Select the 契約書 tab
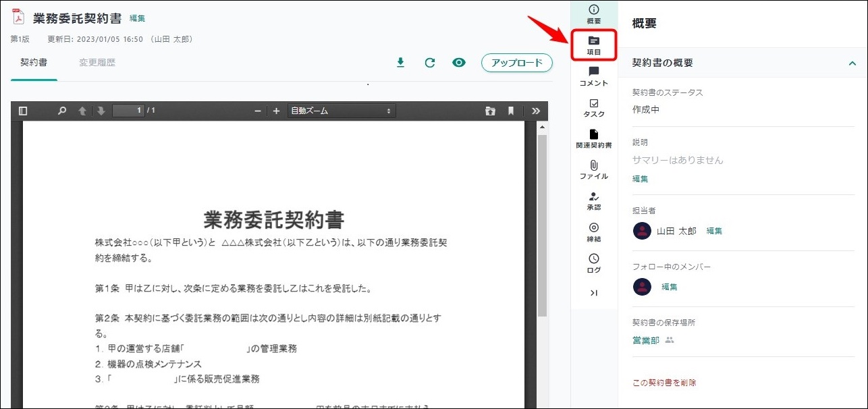 [34, 63]
